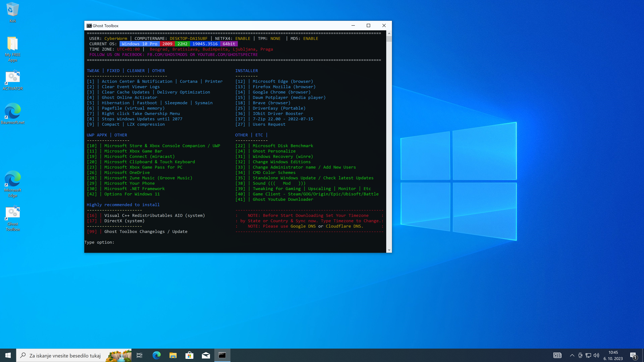Click the 'Windows 10 Pro' OS label
Image resolution: width=644 pixels, height=362 pixels.
(140, 44)
